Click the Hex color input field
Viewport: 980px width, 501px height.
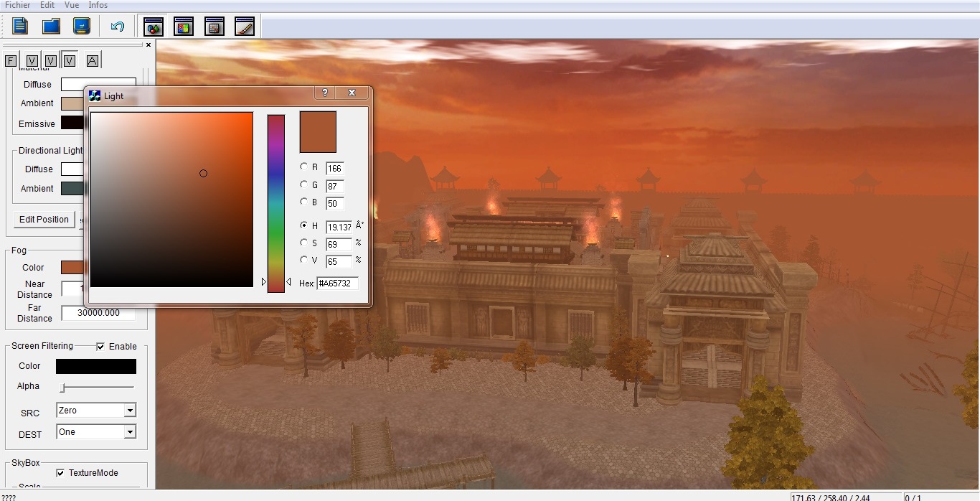(337, 284)
